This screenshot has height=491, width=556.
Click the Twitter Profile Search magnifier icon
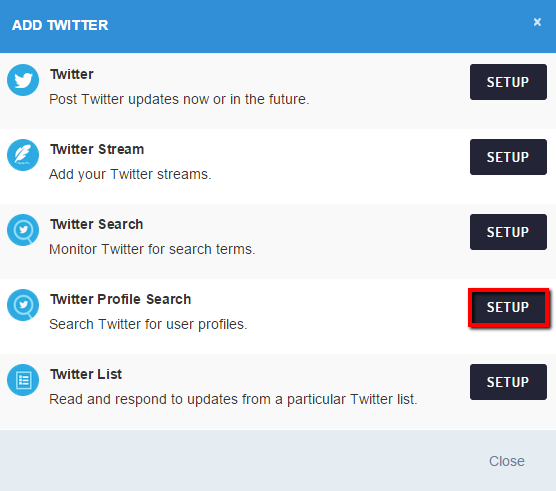[23, 305]
